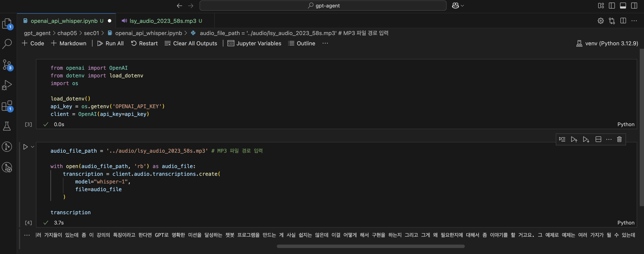
Task: Toggle the primary side bar layout
Action: (x=612, y=6)
